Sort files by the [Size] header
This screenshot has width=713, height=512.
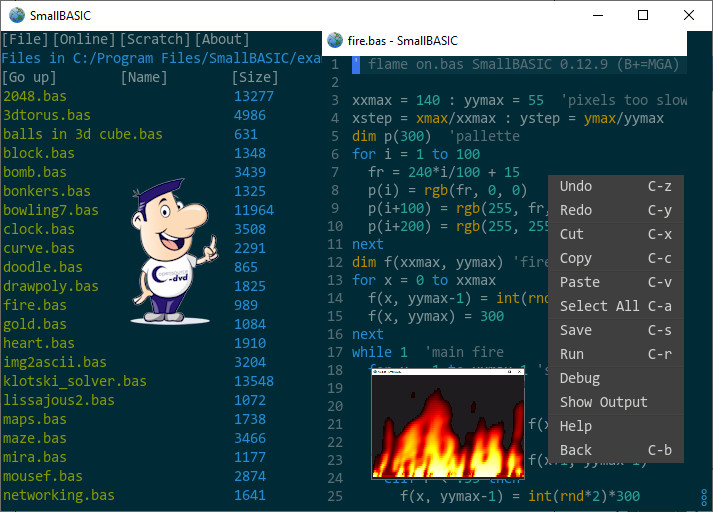[255, 77]
